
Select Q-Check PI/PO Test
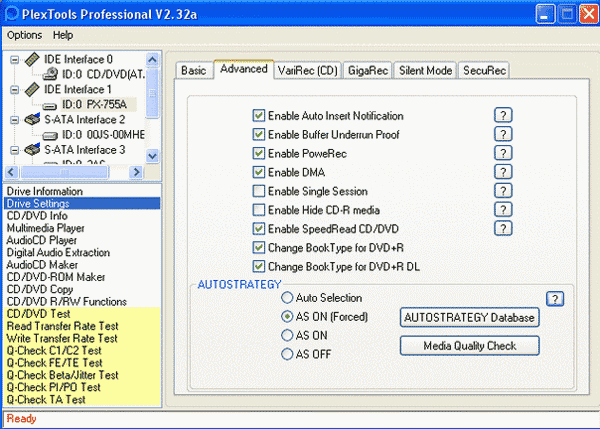coord(82,387)
